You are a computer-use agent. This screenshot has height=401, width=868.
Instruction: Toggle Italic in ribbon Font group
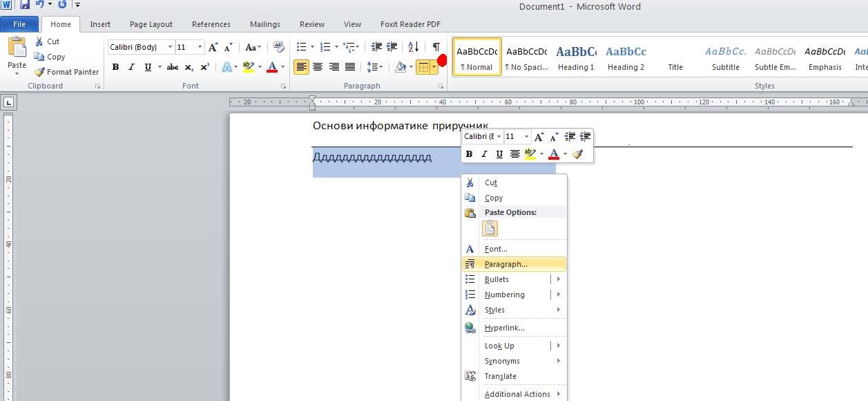131,67
